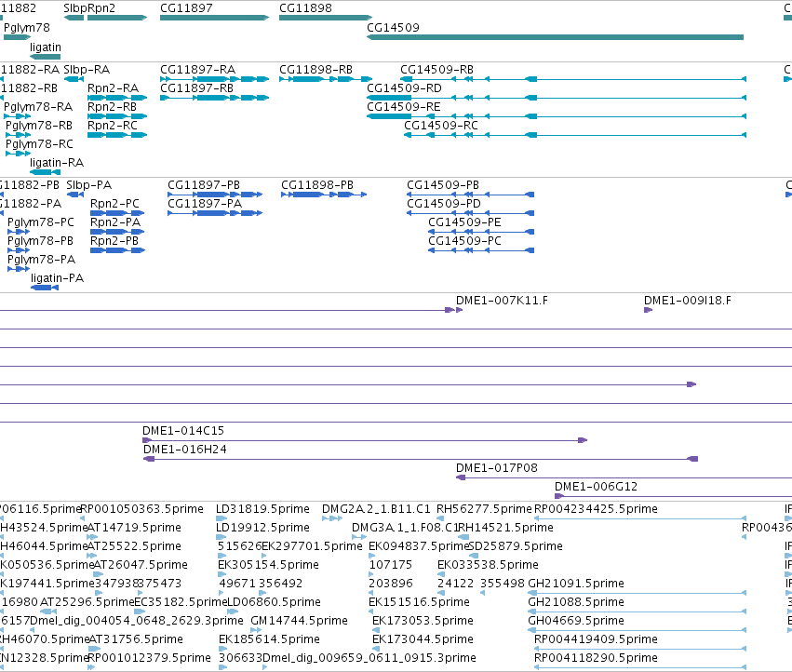Viewport: 792px width, 672px height.
Task: Click protein CG11897-PA
Action: point(205,204)
